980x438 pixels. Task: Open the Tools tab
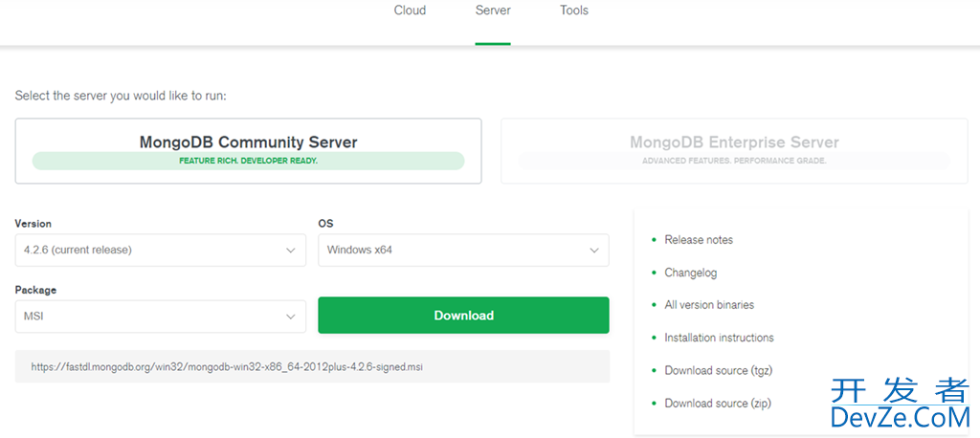574,11
